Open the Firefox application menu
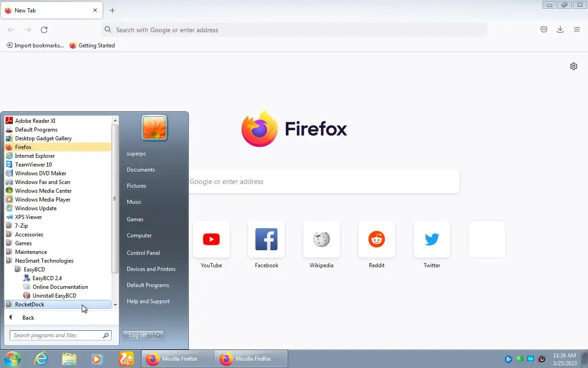Image resolution: width=588 pixels, height=368 pixels. (x=577, y=30)
